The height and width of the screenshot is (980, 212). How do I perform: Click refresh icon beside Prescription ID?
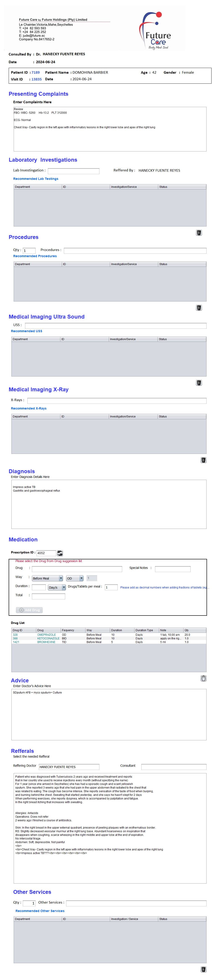point(60,553)
